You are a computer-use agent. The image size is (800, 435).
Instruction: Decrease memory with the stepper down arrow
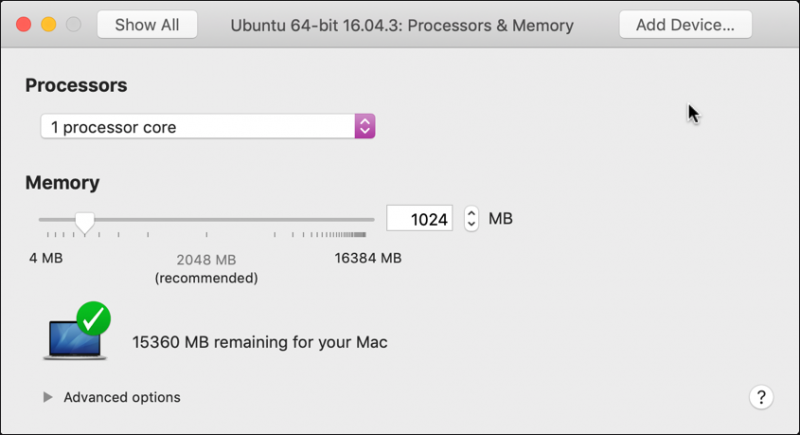point(472,224)
